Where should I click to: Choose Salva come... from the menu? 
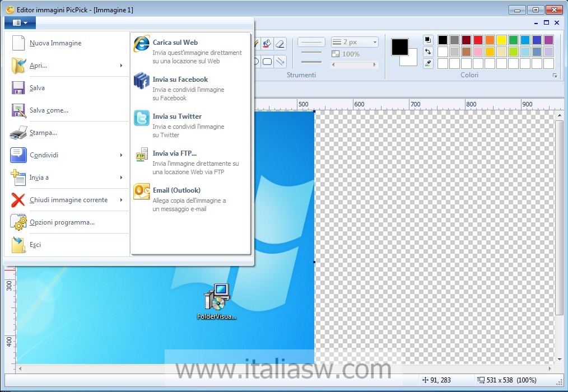coord(49,110)
